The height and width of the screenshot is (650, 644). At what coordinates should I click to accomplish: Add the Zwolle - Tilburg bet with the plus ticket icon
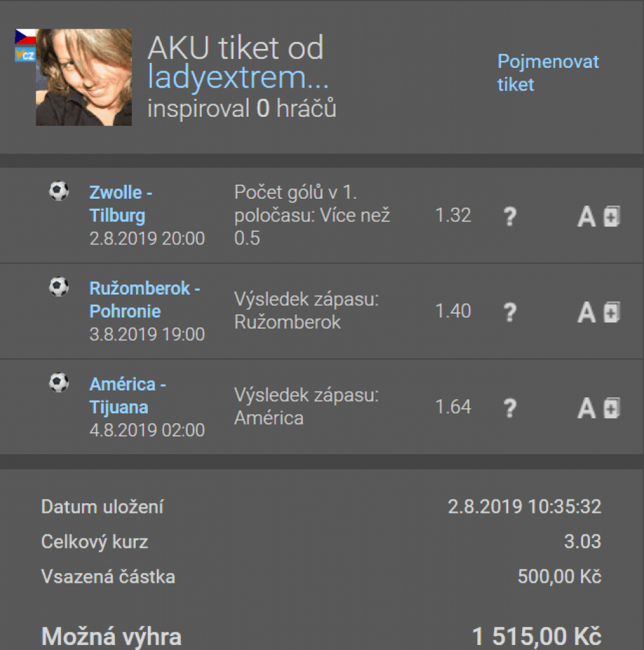612,216
